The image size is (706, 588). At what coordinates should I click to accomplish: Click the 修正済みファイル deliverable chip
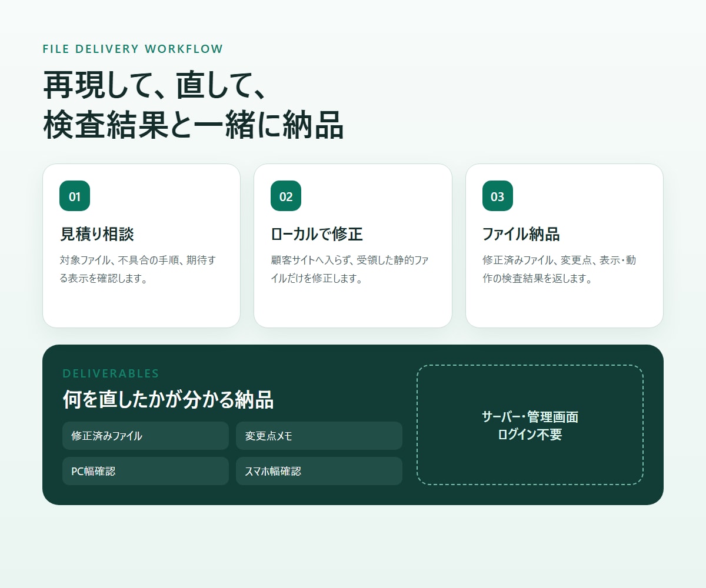click(x=145, y=436)
